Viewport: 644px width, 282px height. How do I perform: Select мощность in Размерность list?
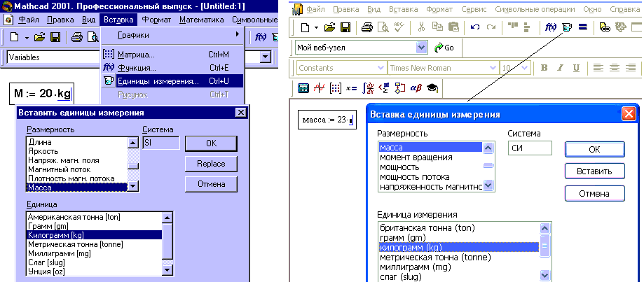point(430,167)
